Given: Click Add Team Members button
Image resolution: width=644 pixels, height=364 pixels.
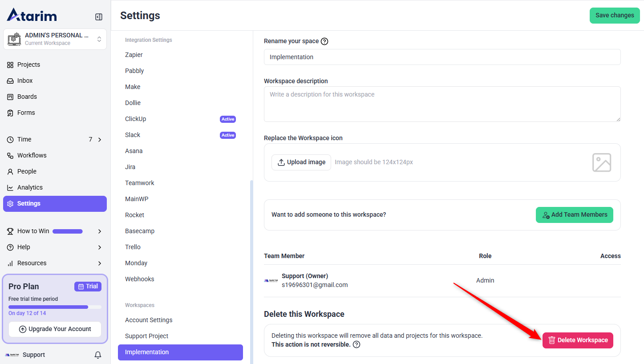Looking at the screenshot, I should [574, 215].
